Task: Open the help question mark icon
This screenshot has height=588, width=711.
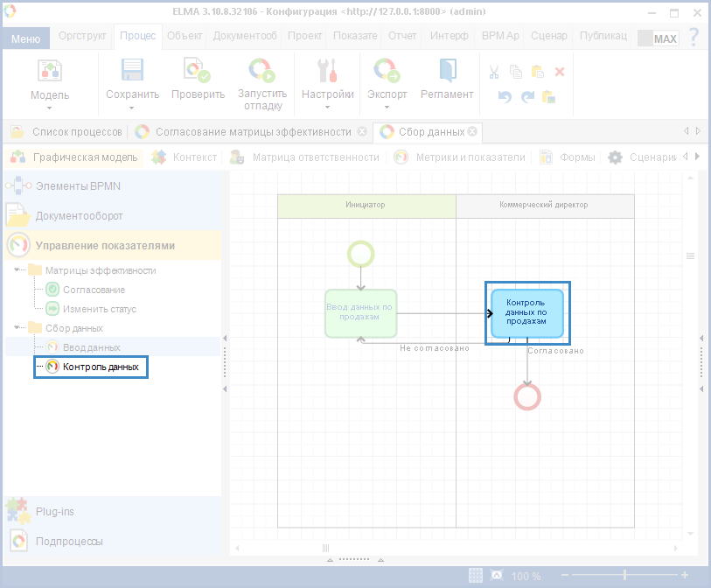Action: (693, 38)
